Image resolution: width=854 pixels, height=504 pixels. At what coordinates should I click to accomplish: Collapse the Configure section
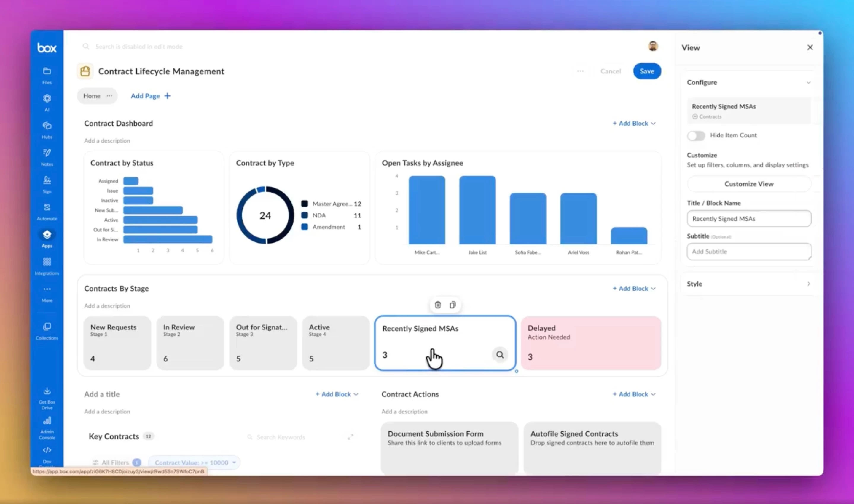[x=808, y=83]
